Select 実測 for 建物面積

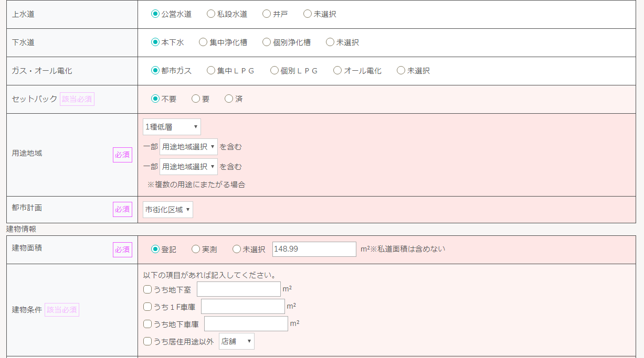[196, 249]
